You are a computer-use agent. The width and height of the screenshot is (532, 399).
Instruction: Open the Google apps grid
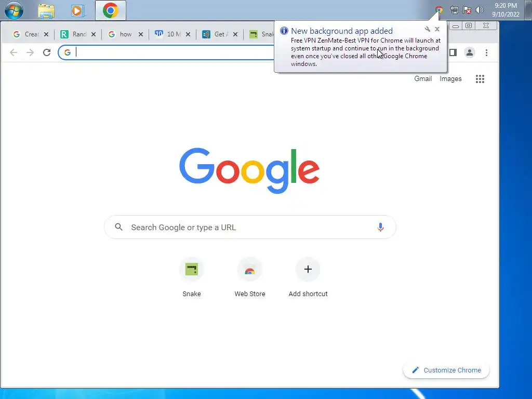(x=480, y=79)
